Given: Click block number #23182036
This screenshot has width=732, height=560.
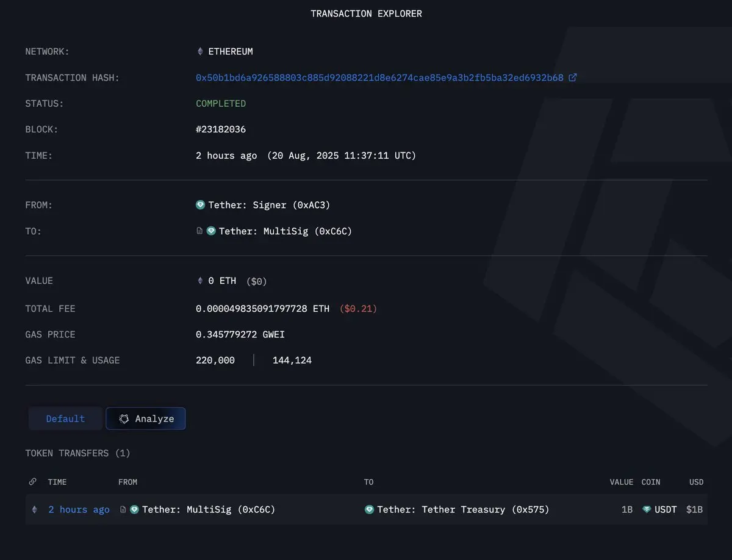Looking at the screenshot, I should click(221, 129).
